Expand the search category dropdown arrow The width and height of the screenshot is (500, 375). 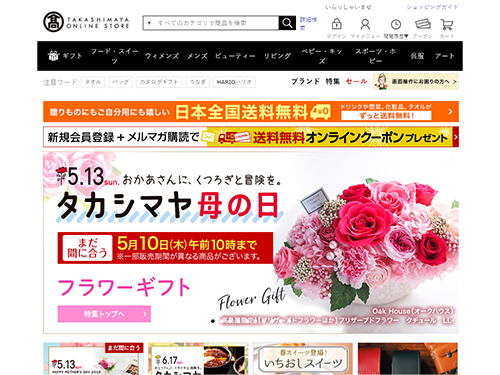point(149,23)
